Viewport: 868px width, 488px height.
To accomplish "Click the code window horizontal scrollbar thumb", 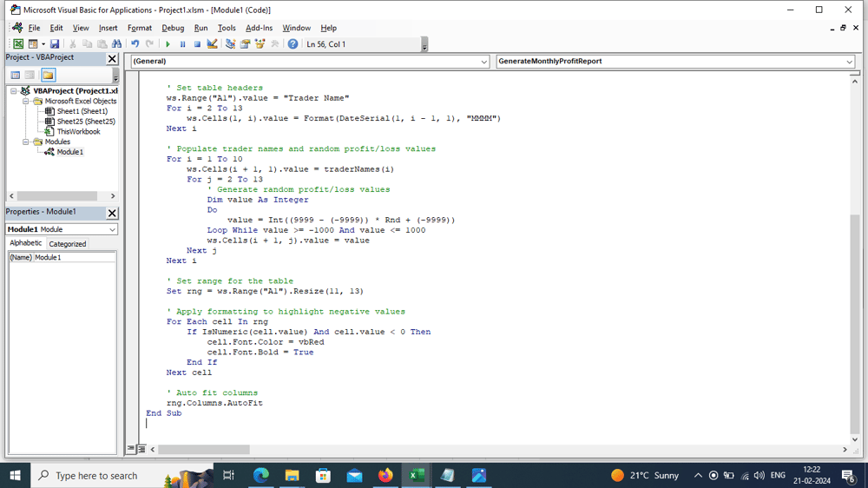I will click(x=204, y=450).
